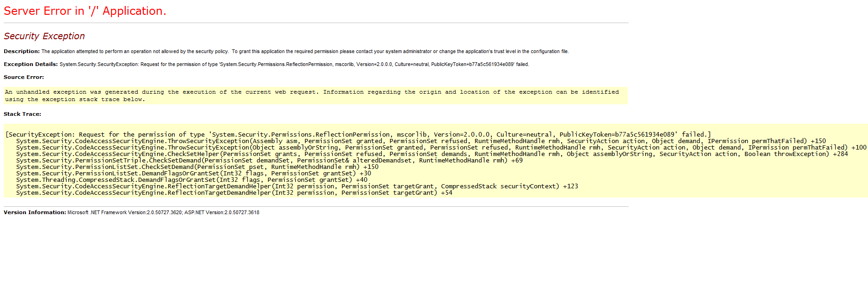868x300 pixels.
Task: Click the 'An unhandled exception was generated' message
Action: pos(312,92)
